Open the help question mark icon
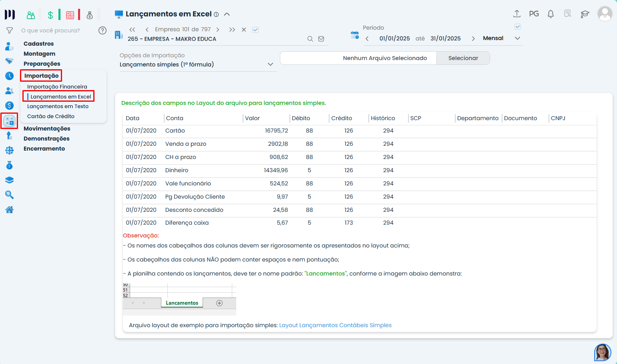The width and height of the screenshot is (617, 364). point(102,30)
